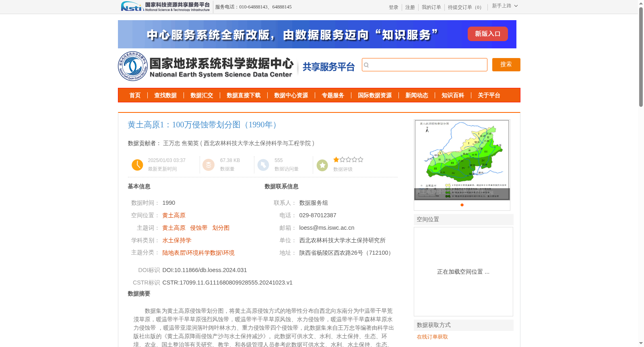Open the 知识百科 menu

pyautogui.click(x=453, y=96)
